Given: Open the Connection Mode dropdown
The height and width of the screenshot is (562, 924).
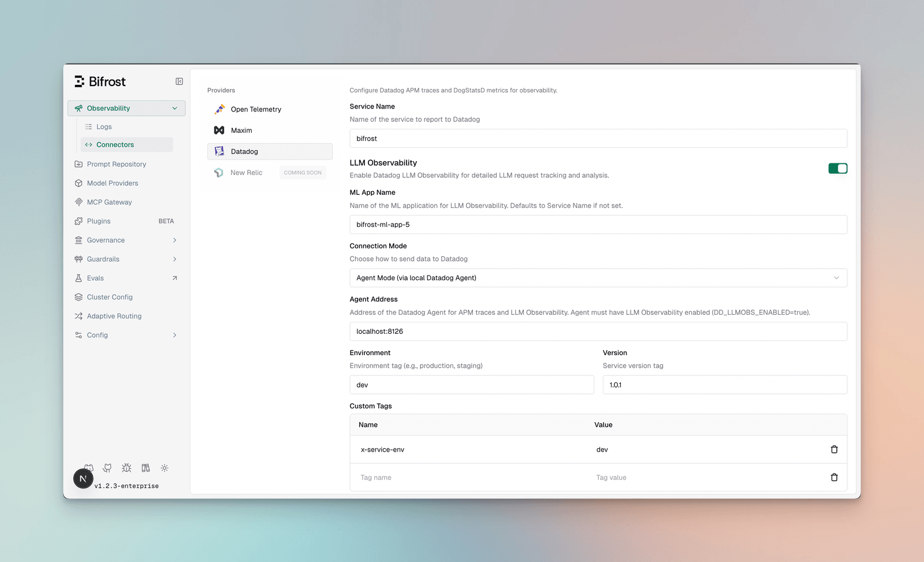Looking at the screenshot, I should click(598, 278).
